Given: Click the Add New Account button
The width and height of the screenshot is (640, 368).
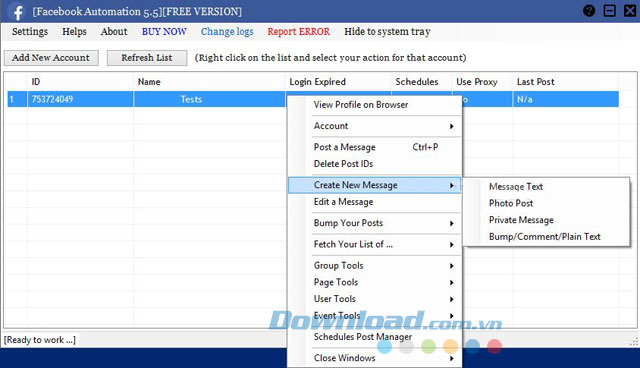Looking at the screenshot, I should (x=51, y=58).
